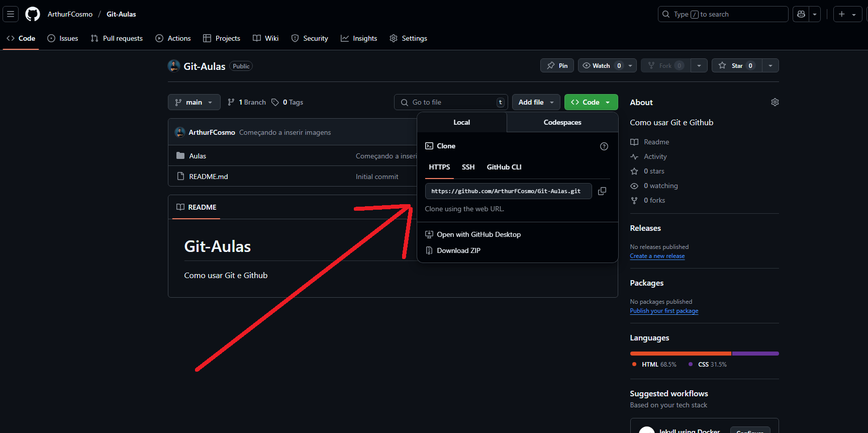
Task: Open repository Settings tab
Action: pyautogui.click(x=409, y=38)
